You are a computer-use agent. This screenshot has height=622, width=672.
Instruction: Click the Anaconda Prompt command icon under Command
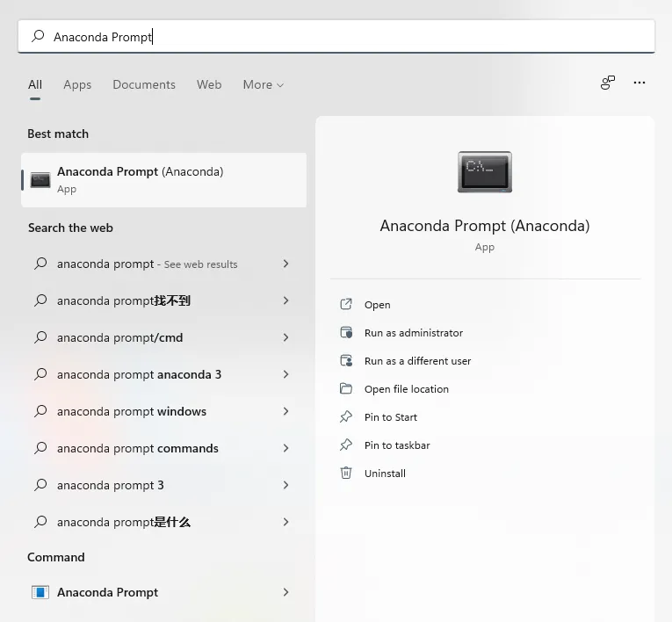pos(40,592)
